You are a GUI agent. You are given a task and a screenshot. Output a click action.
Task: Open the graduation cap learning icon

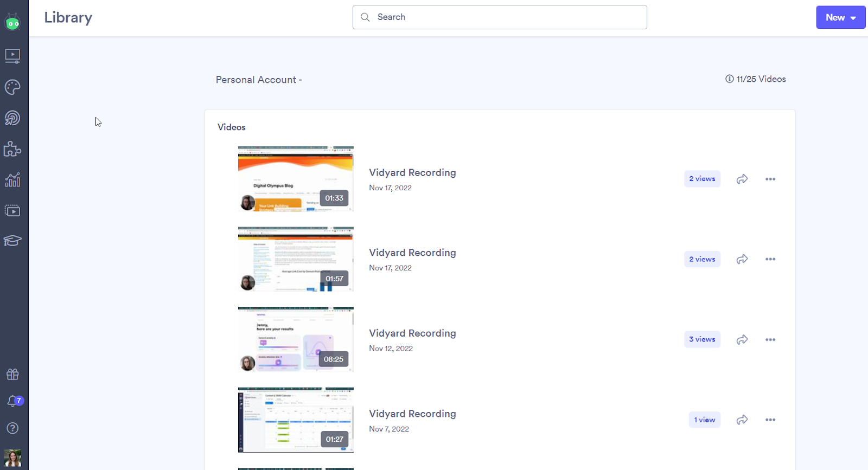pyautogui.click(x=12, y=241)
